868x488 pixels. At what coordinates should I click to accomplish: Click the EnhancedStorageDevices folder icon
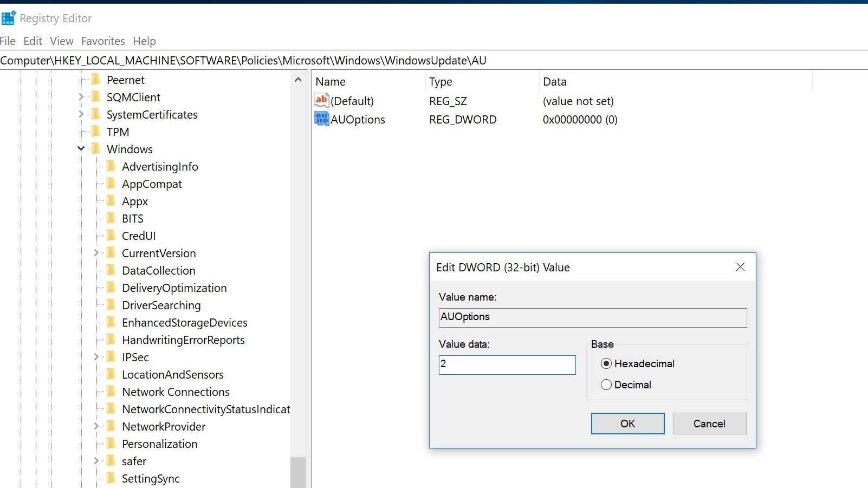pyautogui.click(x=111, y=322)
